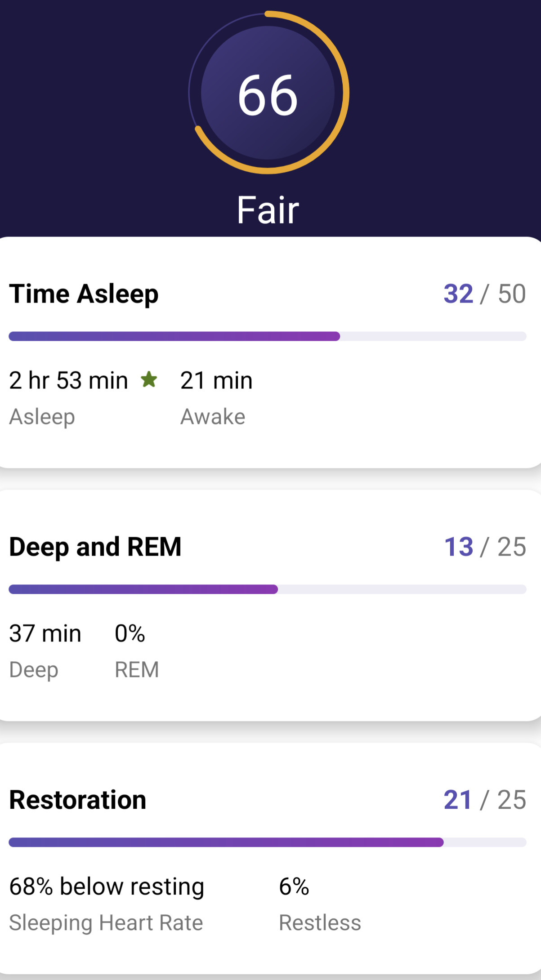Tap the 0% REM value

click(130, 633)
